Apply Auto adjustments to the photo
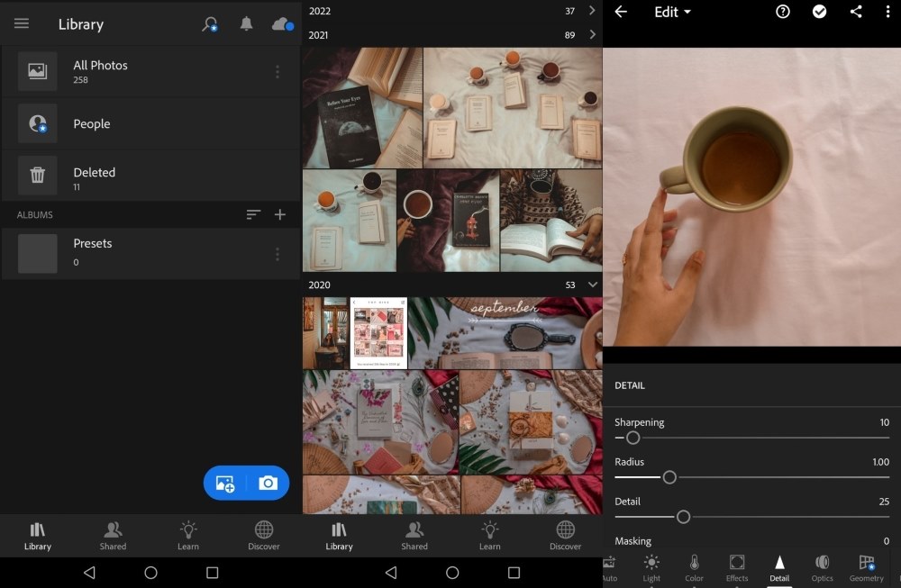 tap(609, 567)
